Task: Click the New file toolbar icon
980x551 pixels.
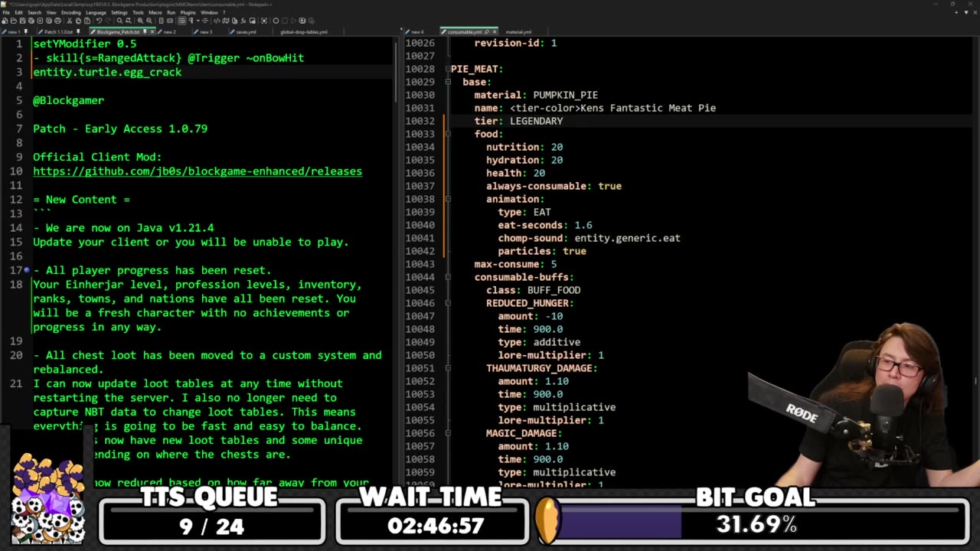Action: pyautogui.click(x=5, y=21)
